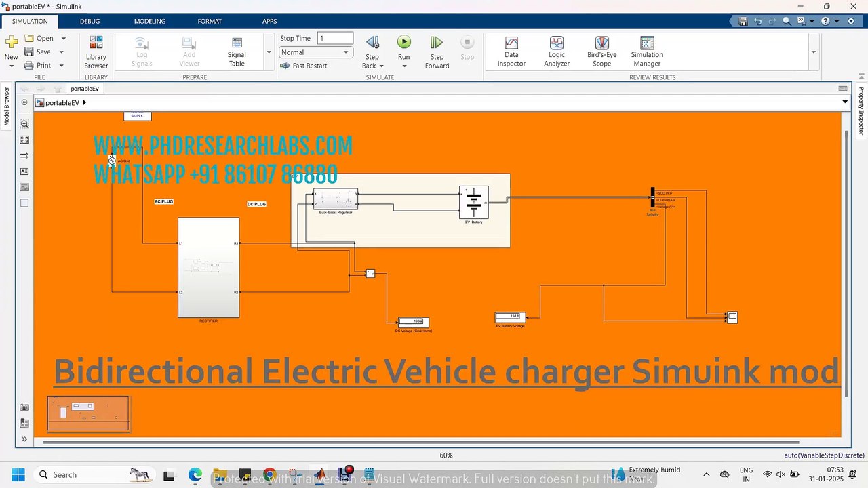868x488 pixels.
Task: Open the Simulation Manager
Action: pos(647,52)
